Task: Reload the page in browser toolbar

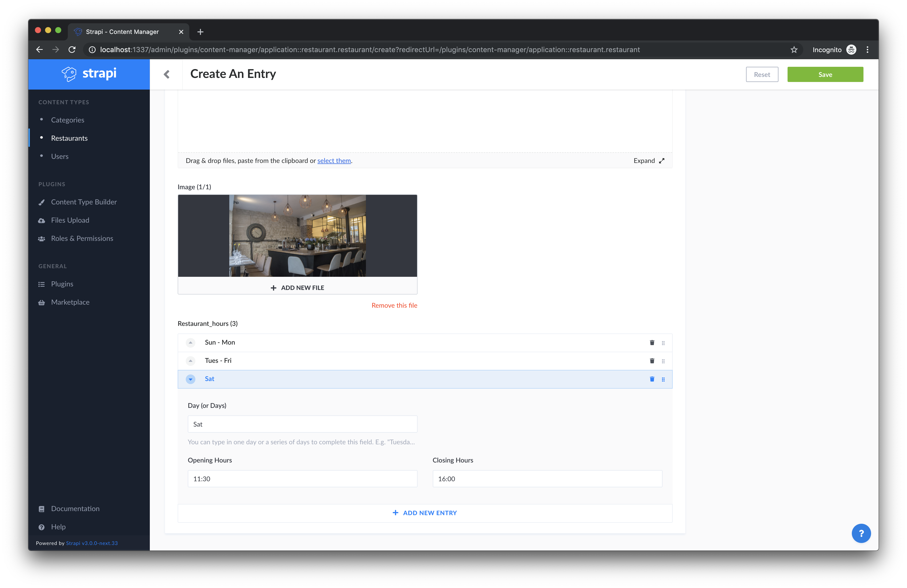Action: 72,50
